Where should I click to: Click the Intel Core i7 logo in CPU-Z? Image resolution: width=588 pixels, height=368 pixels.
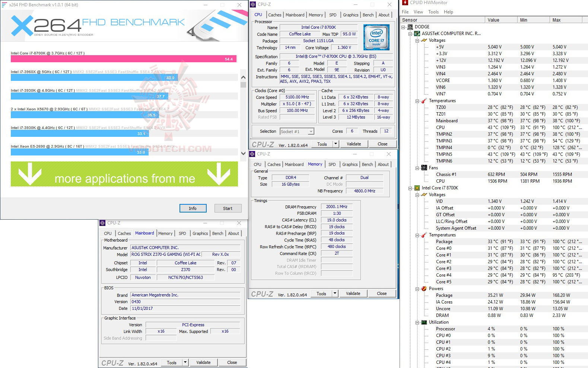(x=376, y=37)
